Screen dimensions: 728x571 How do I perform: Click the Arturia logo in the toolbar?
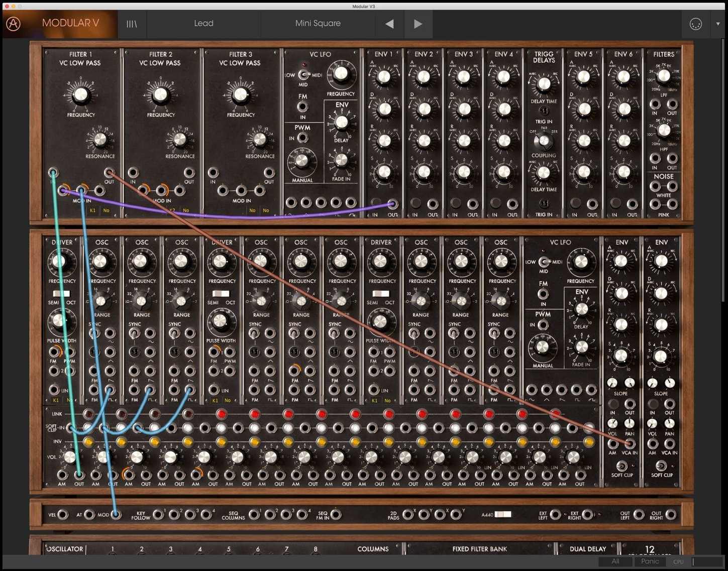coord(14,24)
